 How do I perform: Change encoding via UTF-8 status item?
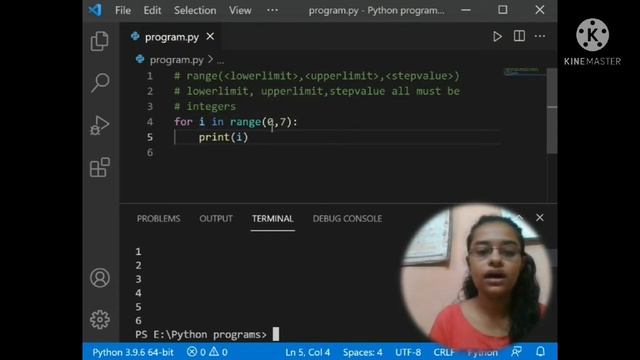[x=408, y=352]
